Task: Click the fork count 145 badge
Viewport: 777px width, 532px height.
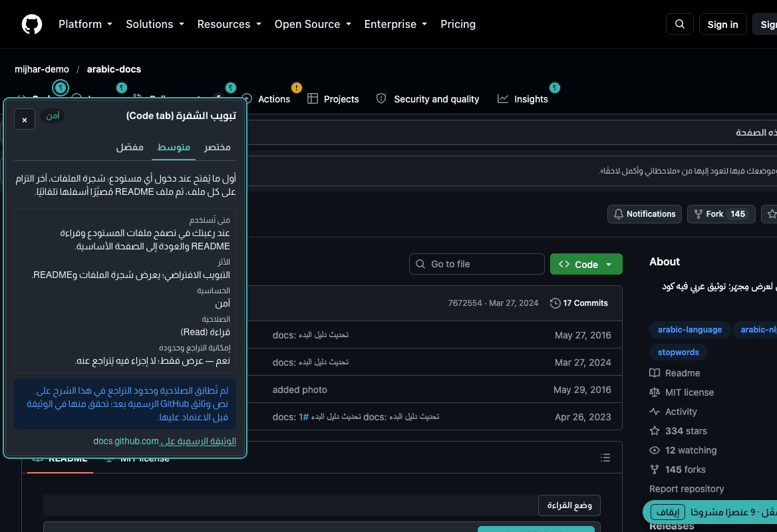Action: 737,214
